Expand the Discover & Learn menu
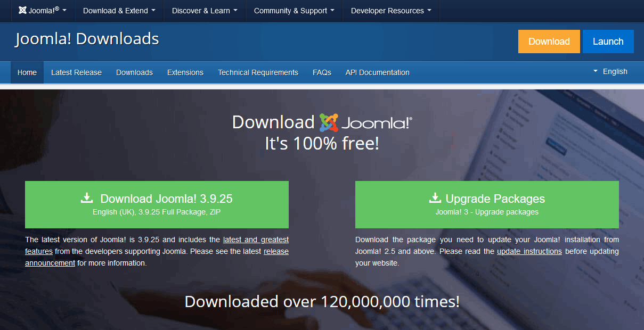The width and height of the screenshot is (644, 330). (x=205, y=11)
